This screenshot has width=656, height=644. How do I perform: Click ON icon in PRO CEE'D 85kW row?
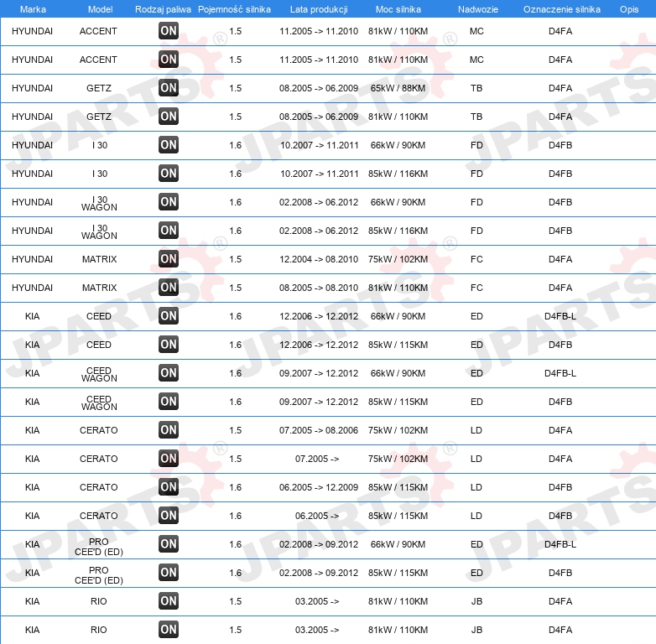[x=169, y=573]
